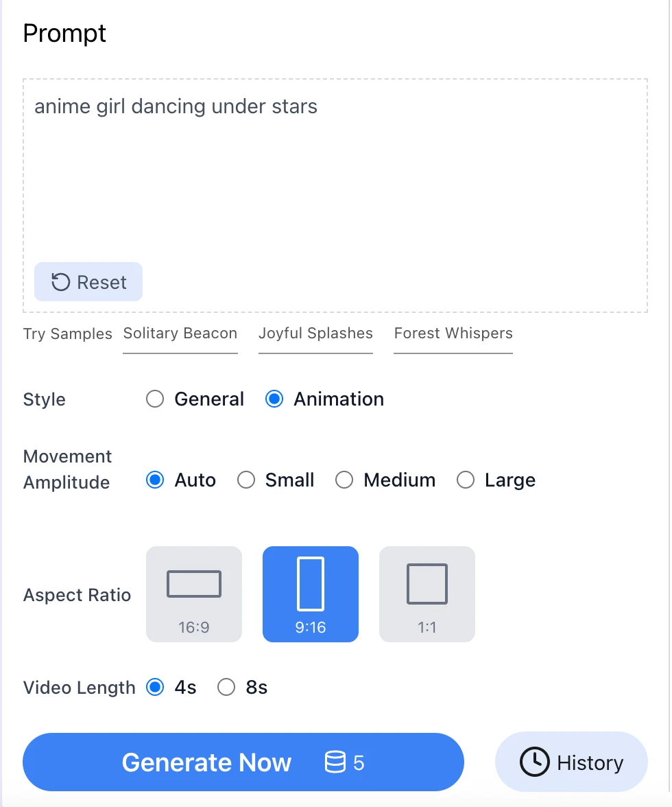This screenshot has height=807, width=672.
Task: Click the credits coin stack icon
Action: tap(335, 762)
